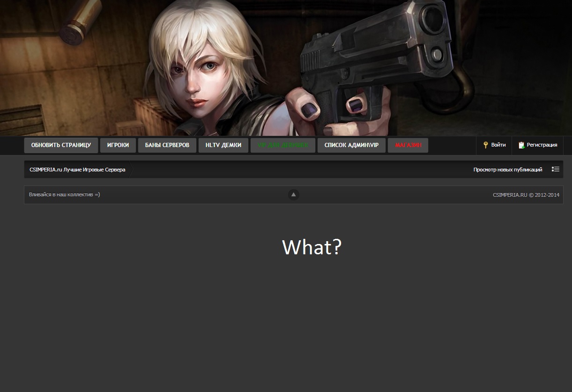Image resolution: width=572 pixels, height=392 pixels.
Task: Click the back-to-top arrow icon
Action: click(294, 194)
